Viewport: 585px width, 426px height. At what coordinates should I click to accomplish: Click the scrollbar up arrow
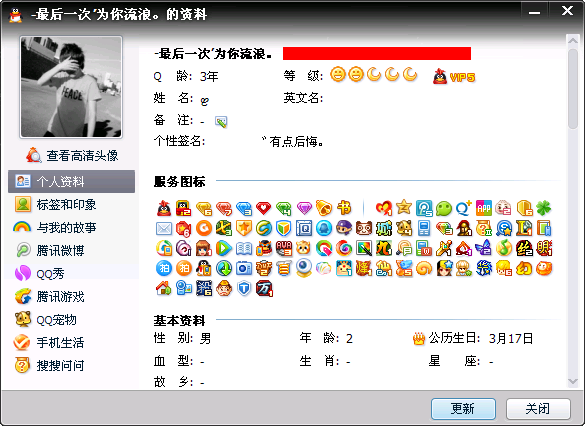click(x=573, y=40)
